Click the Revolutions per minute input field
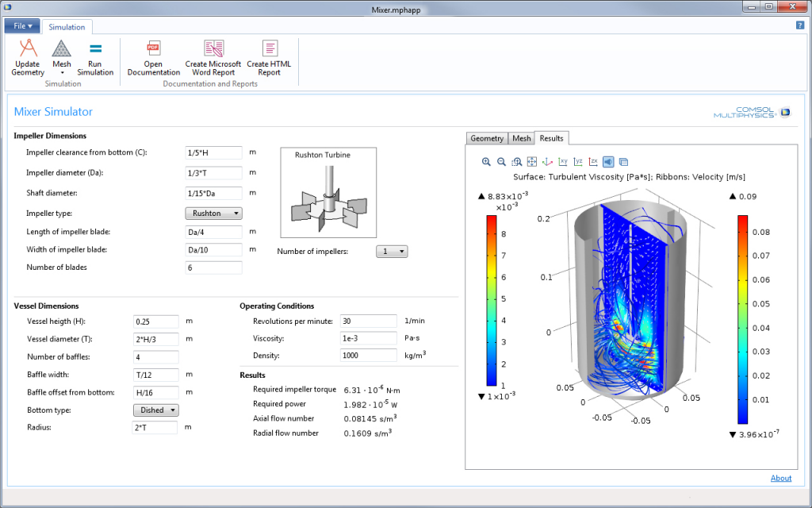Screen dimensions: 812x508 (368, 321)
